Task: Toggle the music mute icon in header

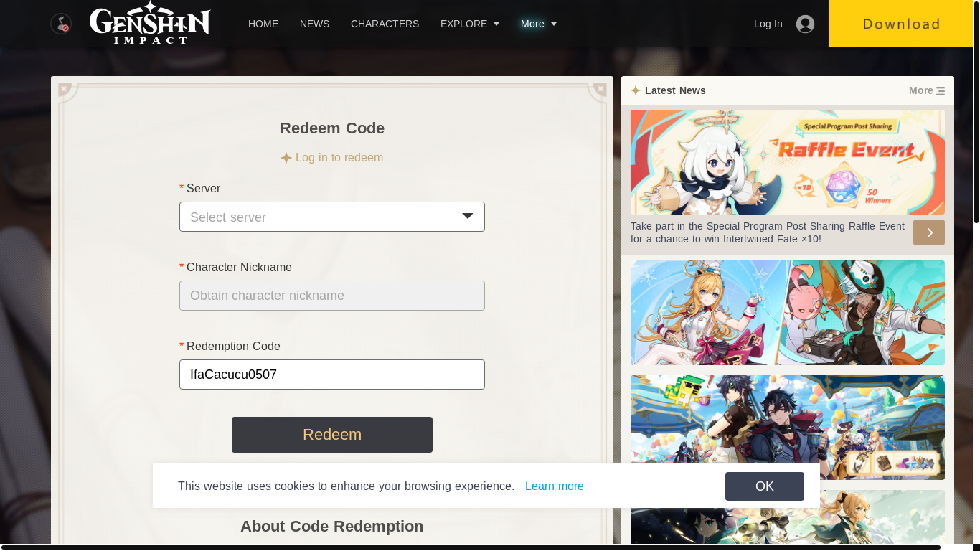Action: tap(61, 24)
